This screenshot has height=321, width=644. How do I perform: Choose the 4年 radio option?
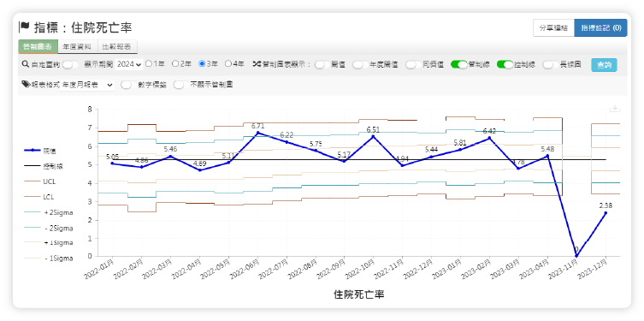tap(228, 63)
